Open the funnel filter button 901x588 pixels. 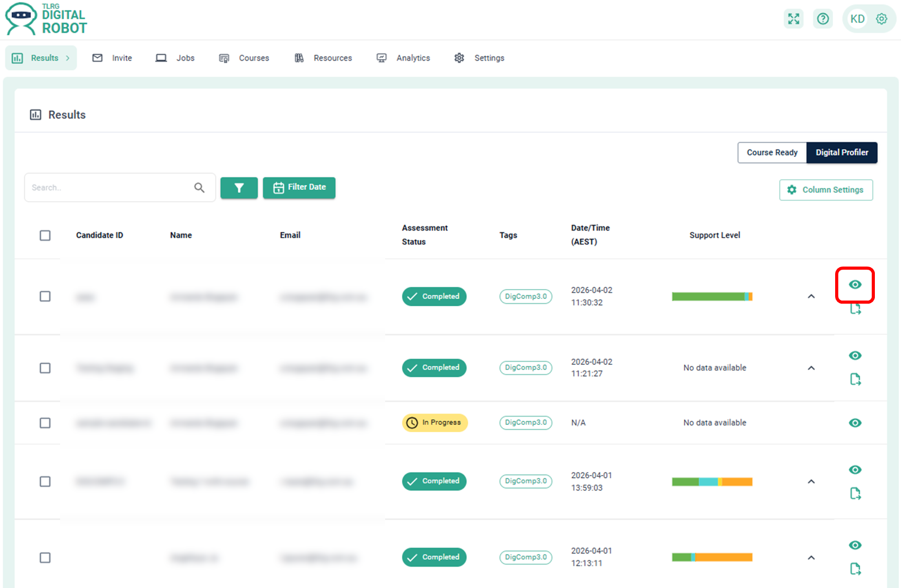(239, 188)
